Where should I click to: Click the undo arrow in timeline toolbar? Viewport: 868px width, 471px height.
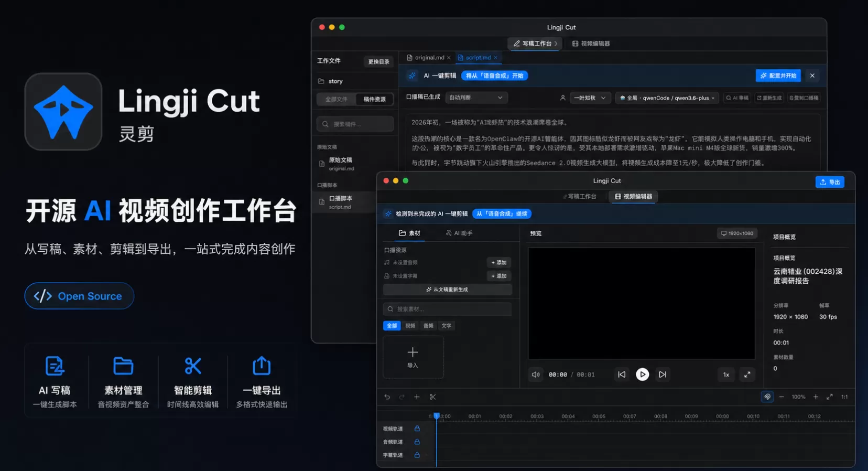[387, 397]
